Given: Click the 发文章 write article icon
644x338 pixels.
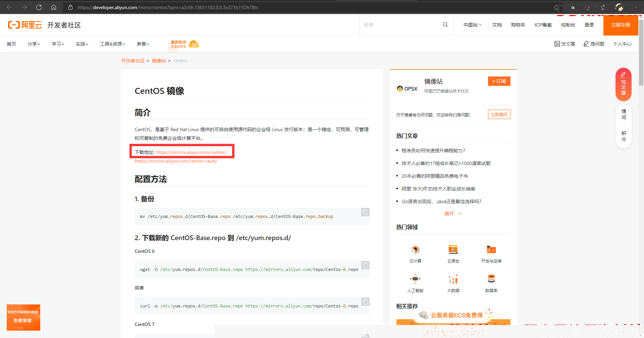Looking at the screenshot, I should (x=565, y=44).
